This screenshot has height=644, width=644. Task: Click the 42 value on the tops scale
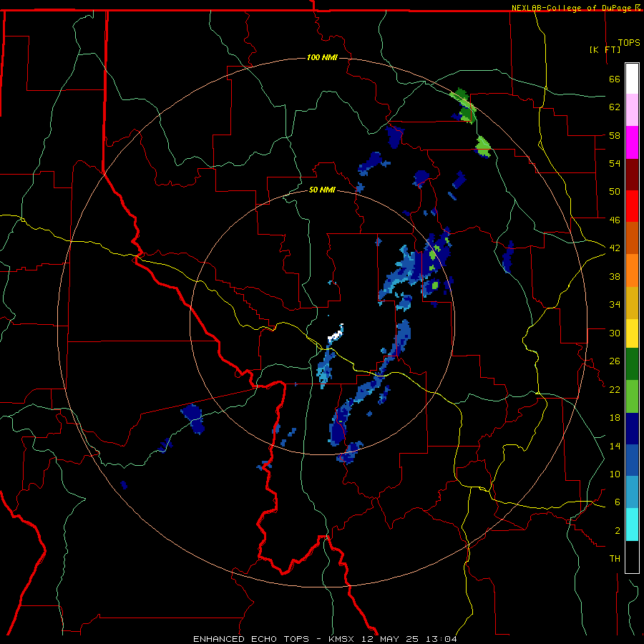pyautogui.click(x=615, y=248)
